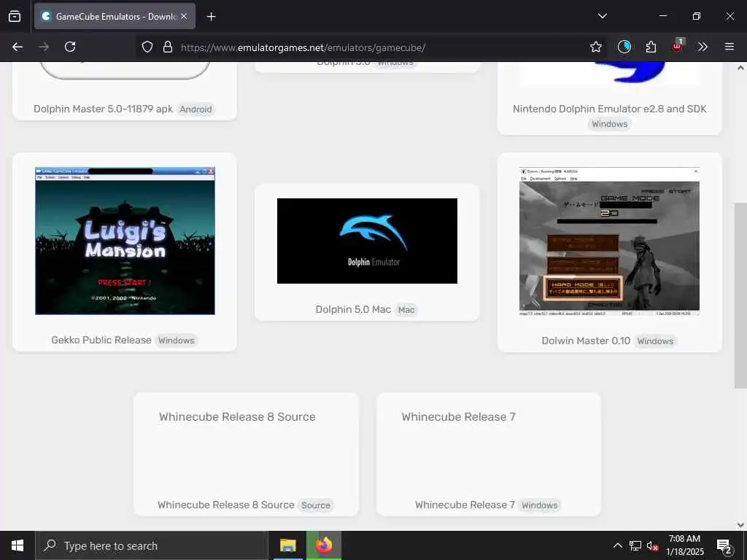Click scrollbar down arrow
This screenshot has width=747, height=560.
[740, 525]
